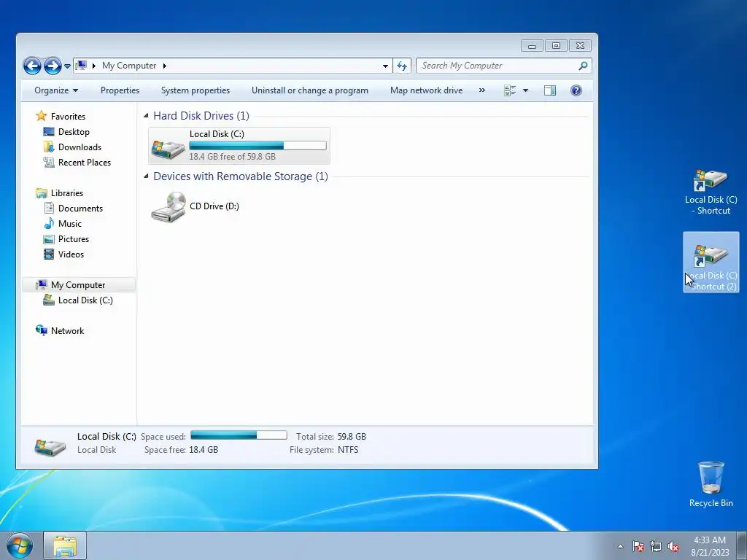This screenshot has width=747, height=560.
Task: Select Network in navigation pane
Action: click(x=67, y=331)
